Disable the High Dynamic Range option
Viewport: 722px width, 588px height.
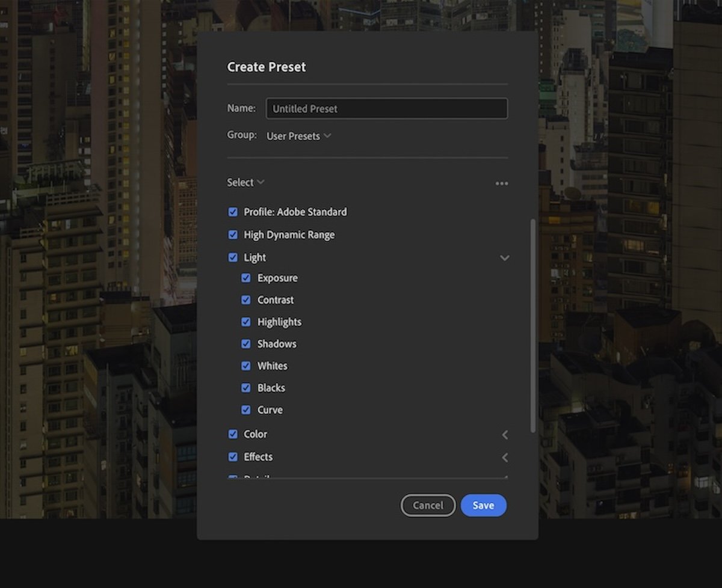coord(233,234)
